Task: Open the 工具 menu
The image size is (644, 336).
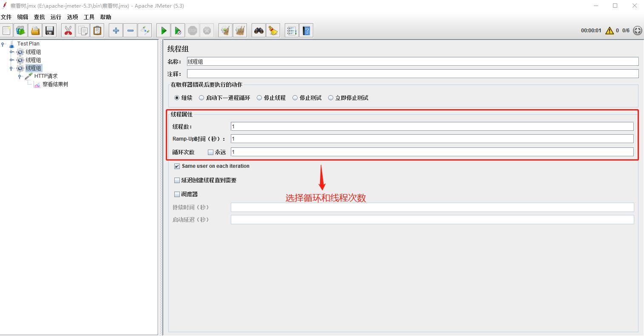Action: 89,17
